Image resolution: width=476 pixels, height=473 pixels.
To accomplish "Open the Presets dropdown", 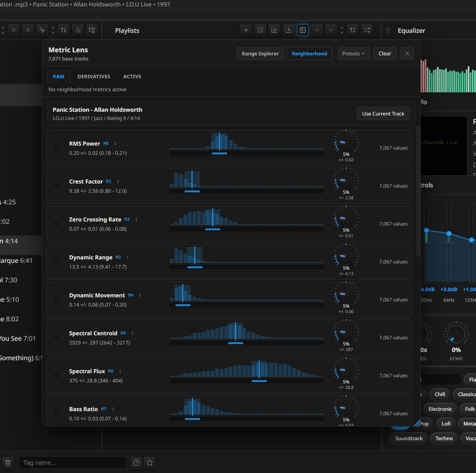I will click(x=354, y=53).
